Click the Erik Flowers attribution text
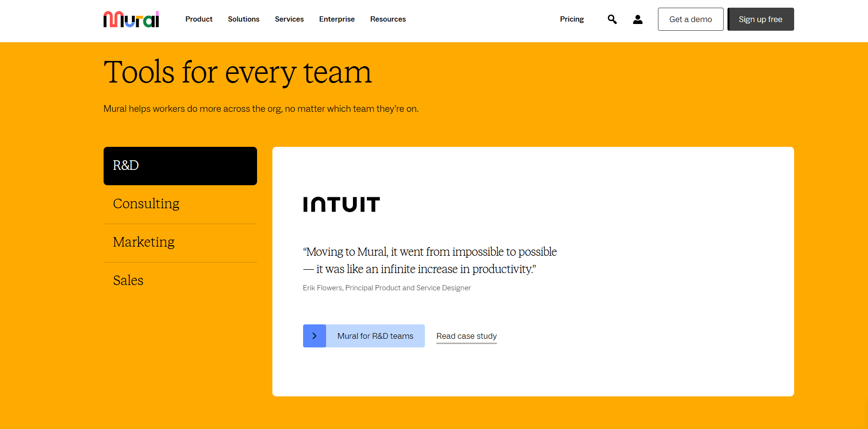868x429 pixels. click(387, 288)
